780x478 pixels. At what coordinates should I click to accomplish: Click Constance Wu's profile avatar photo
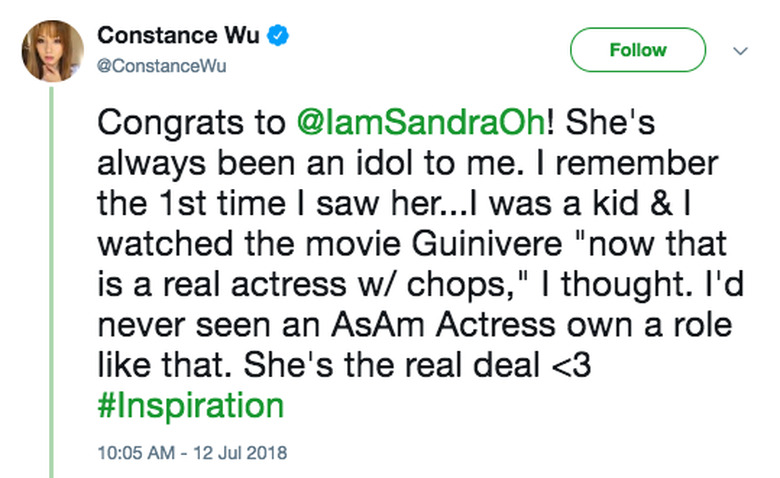[52, 50]
